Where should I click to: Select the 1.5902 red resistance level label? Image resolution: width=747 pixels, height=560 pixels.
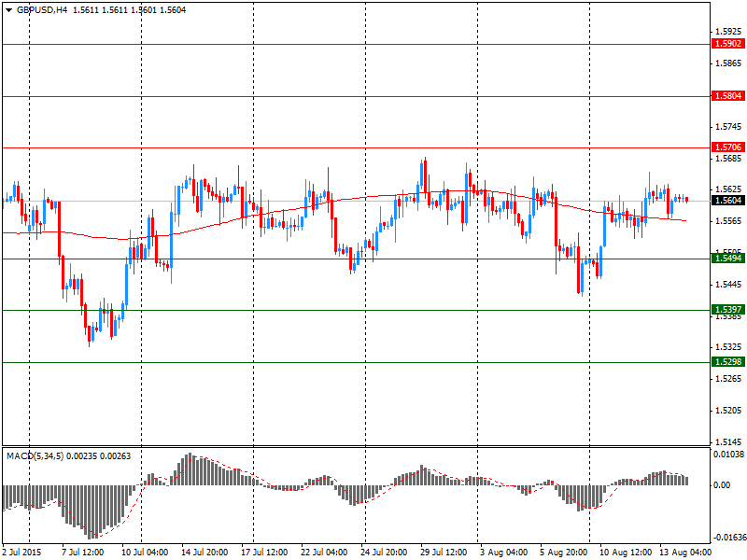(728, 44)
